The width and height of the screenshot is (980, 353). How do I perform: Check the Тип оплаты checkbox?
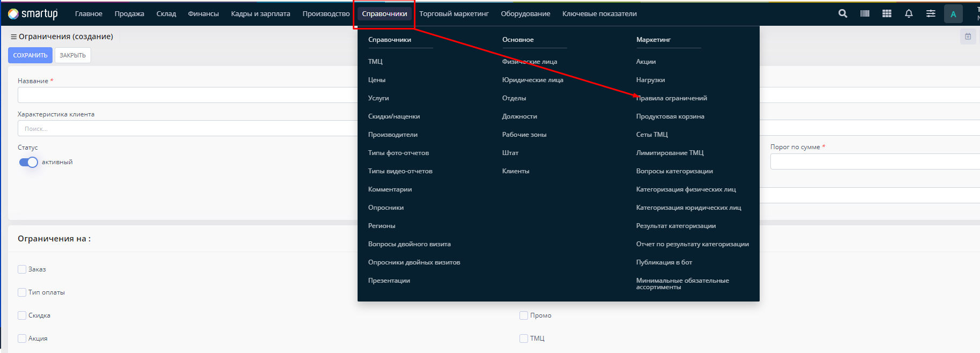pos(22,292)
